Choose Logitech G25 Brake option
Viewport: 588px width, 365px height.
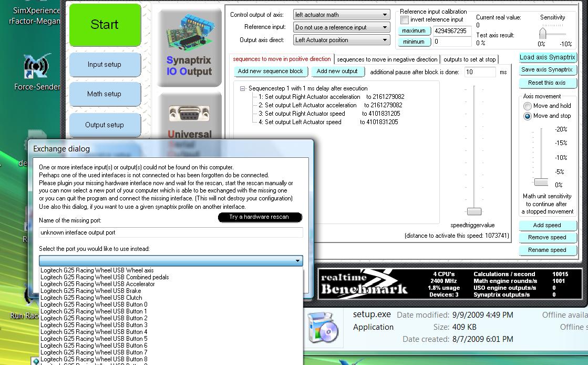(171, 291)
